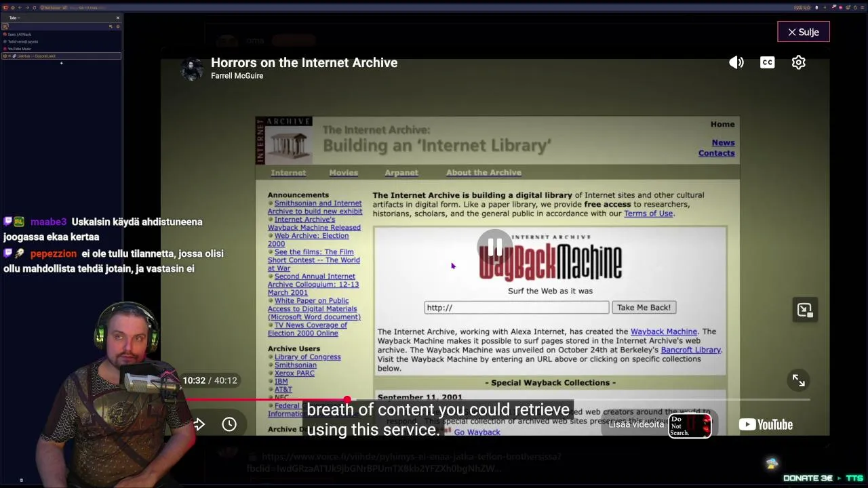Click the share arrow icon
Viewport: 868px width, 488px height.
199,424
